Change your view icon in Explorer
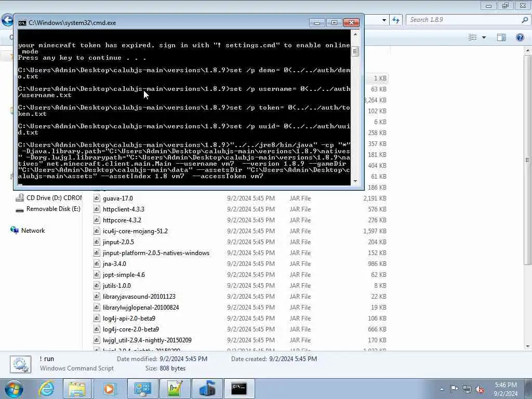 click(x=473, y=37)
